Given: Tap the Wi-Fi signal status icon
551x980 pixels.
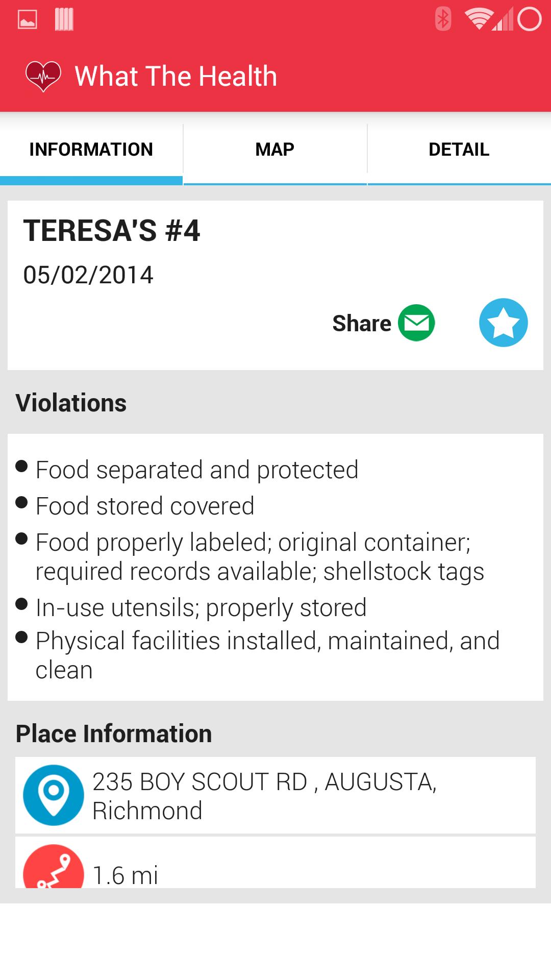Looking at the screenshot, I should click(x=478, y=19).
